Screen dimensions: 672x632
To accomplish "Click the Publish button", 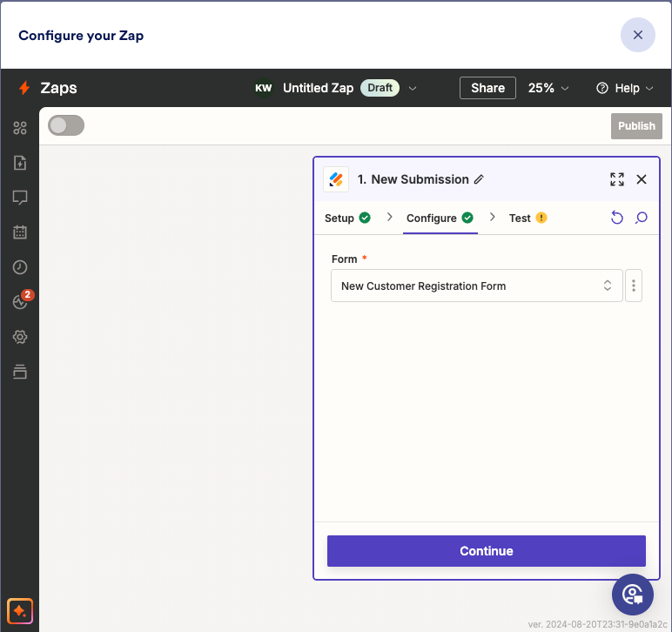I will point(636,126).
